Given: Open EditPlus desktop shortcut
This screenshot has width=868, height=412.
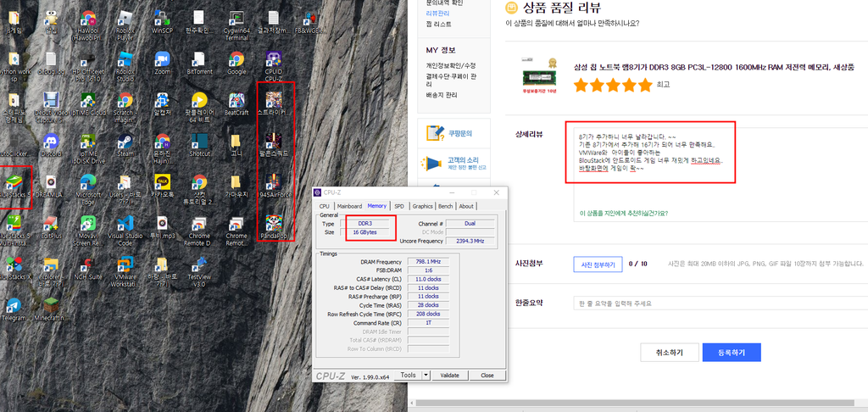Looking at the screenshot, I should coord(50,227).
